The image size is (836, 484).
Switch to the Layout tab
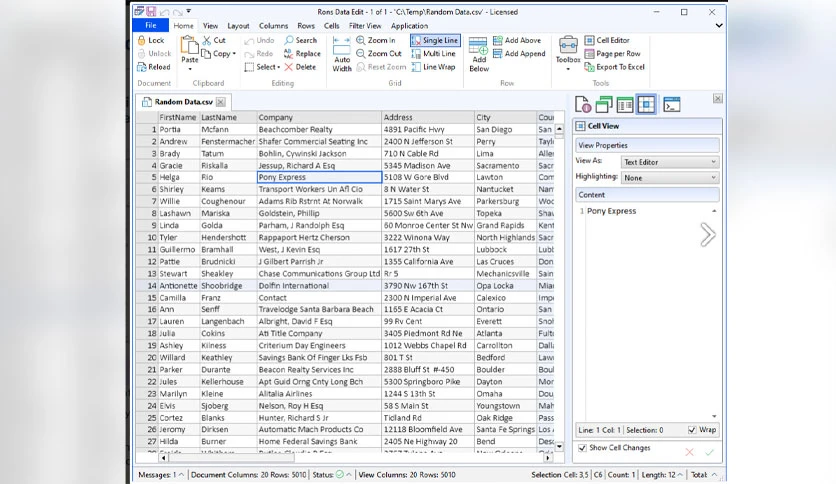coord(238,26)
